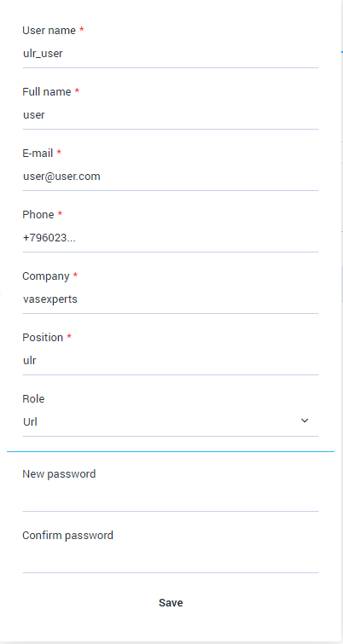This screenshot has height=644, width=343.
Task: Click the 'Full name' label text
Action: (x=47, y=92)
